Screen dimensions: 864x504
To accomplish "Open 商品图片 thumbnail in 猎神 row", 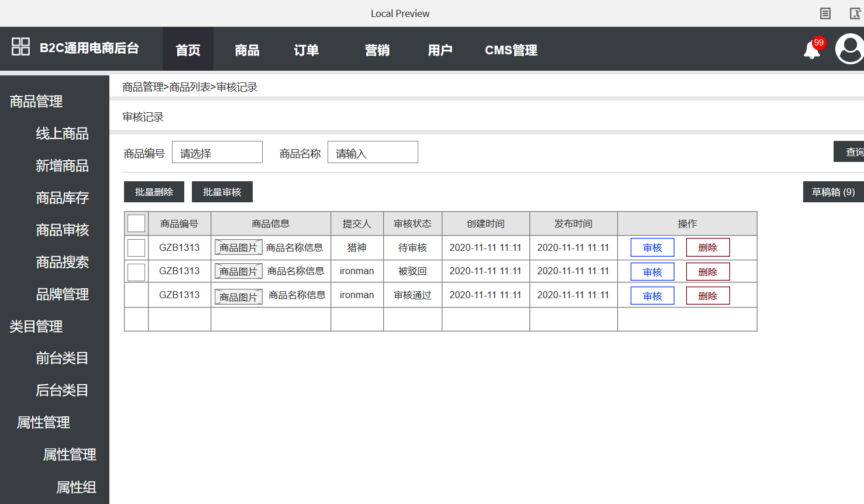I will 239,247.
